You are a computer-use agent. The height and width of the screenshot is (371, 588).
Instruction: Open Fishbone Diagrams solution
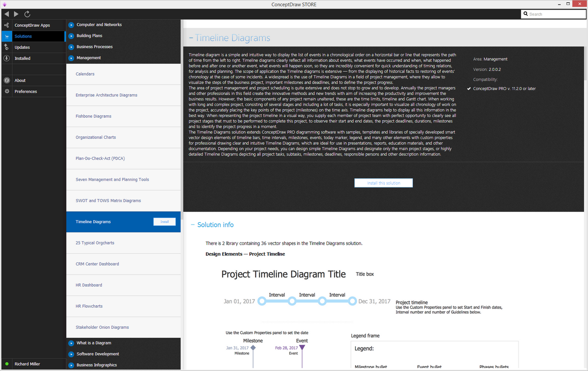[x=124, y=116]
